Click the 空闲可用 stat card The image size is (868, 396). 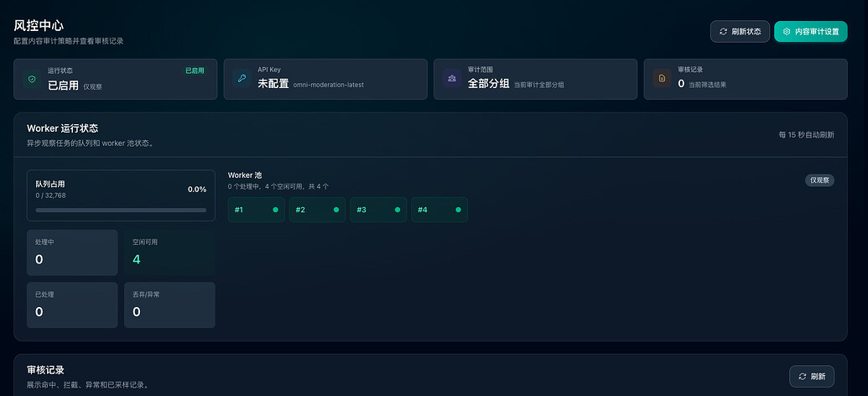click(169, 253)
